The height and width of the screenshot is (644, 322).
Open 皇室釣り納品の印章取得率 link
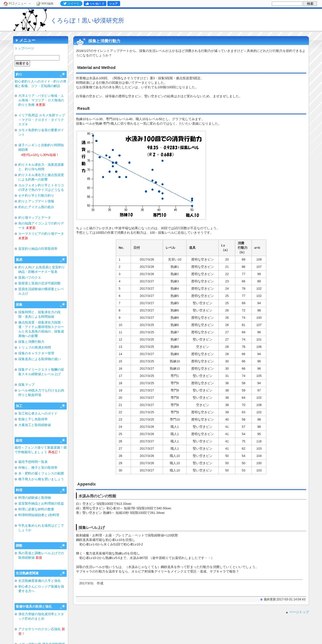click(38, 249)
